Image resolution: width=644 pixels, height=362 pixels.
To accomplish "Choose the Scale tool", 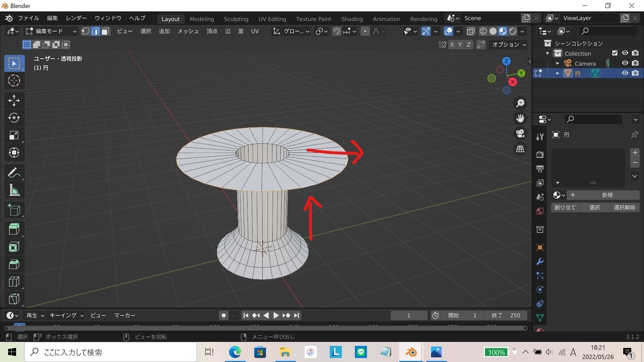I will click(x=14, y=135).
